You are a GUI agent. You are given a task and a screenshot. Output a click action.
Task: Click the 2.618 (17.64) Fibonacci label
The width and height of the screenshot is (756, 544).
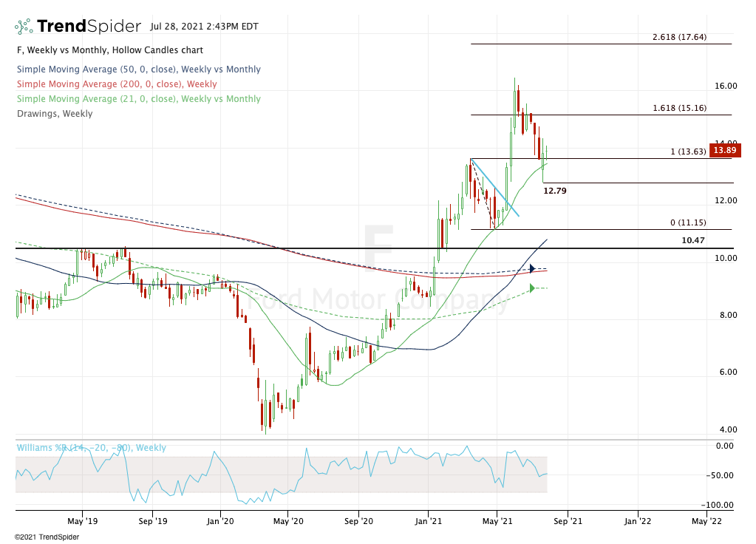point(680,37)
